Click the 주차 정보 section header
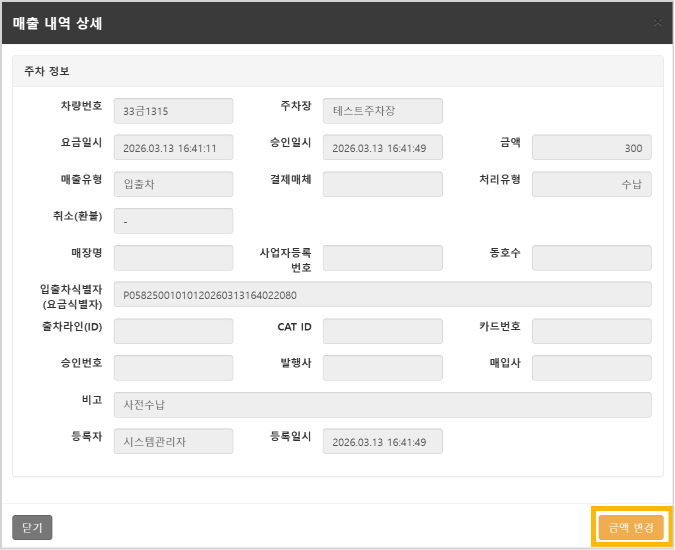Screen dimensions: 675x550 point(338,71)
